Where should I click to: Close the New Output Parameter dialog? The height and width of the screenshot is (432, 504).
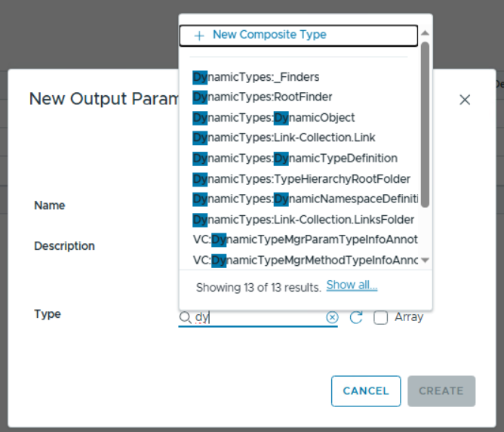465,100
